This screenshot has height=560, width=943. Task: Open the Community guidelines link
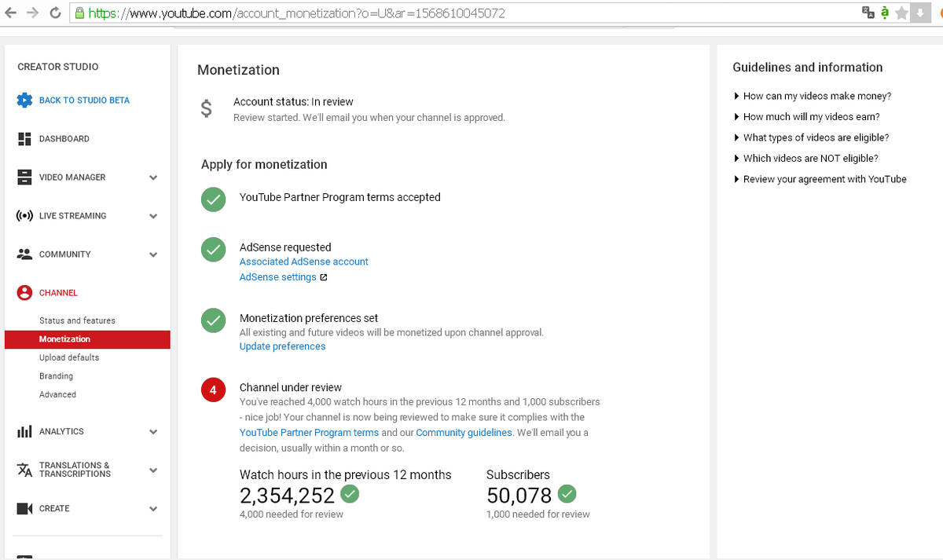click(464, 433)
